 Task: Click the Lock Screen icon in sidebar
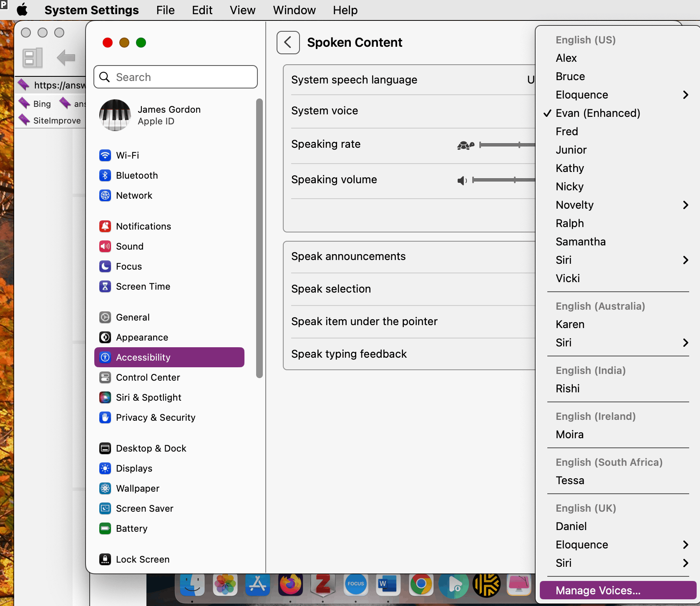pos(105,559)
